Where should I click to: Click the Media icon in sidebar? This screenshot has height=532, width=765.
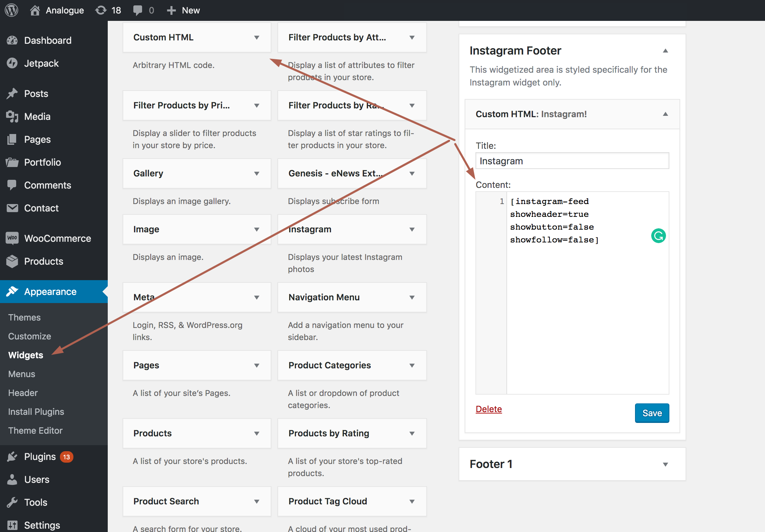click(x=12, y=117)
